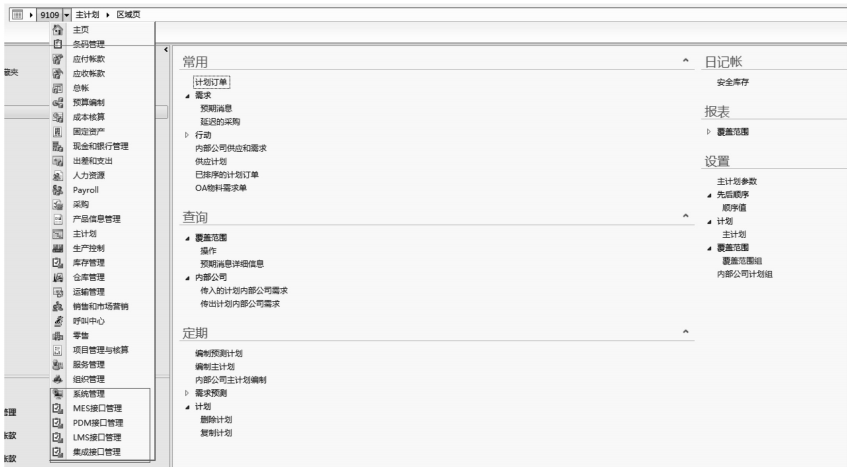The width and height of the screenshot is (852, 470).
Task: Click the 零售 icon
Action: coord(58,336)
